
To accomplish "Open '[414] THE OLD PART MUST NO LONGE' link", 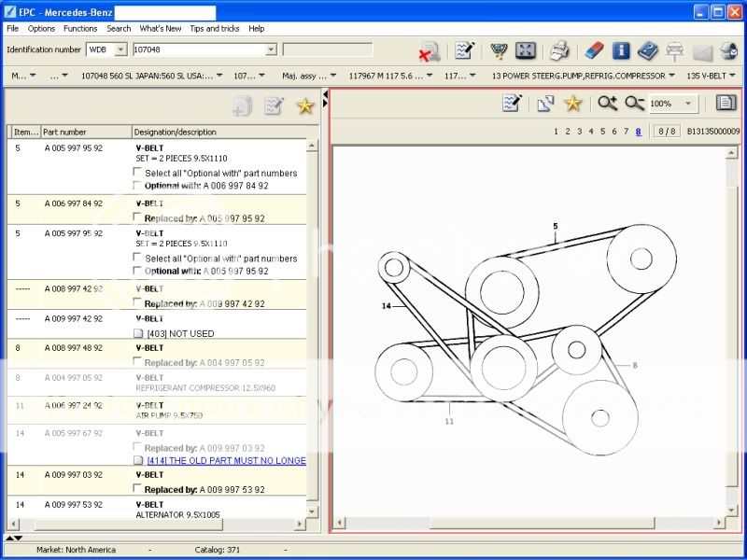I will click(226, 460).
